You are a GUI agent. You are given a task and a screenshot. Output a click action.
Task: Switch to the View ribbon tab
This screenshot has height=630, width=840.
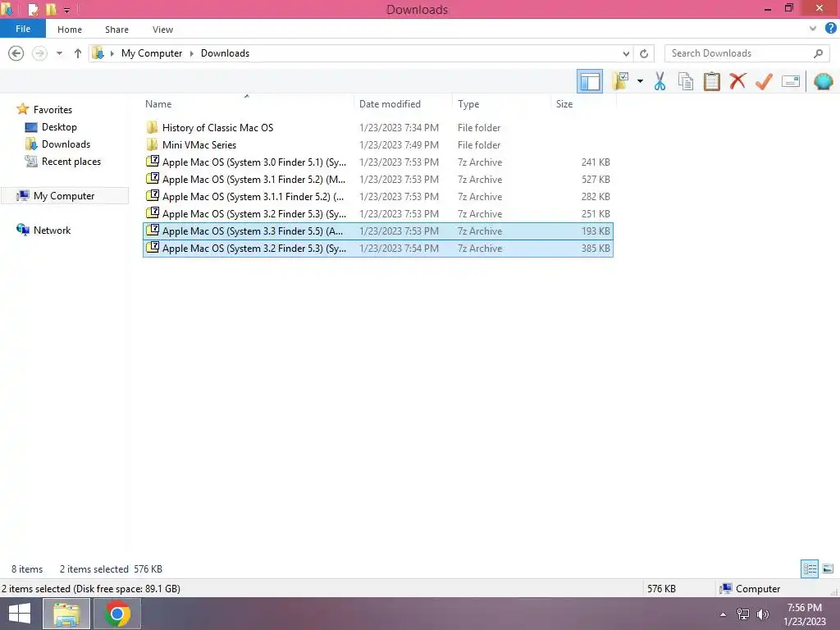pos(162,30)
